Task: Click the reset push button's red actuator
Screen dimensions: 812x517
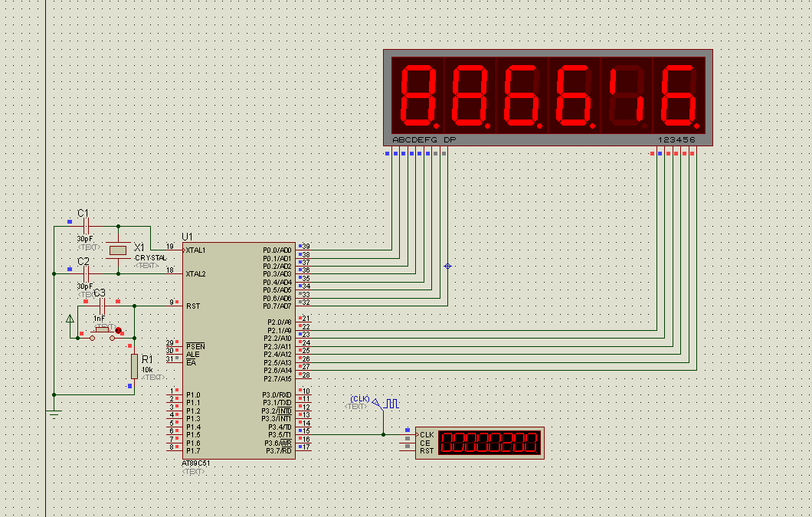Action: tap(118, 331)
